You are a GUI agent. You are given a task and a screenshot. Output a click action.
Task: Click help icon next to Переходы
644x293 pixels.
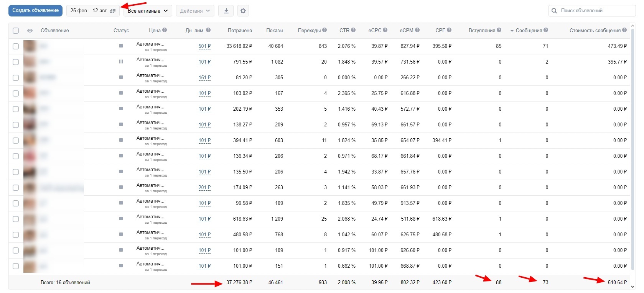pos(324,30)
